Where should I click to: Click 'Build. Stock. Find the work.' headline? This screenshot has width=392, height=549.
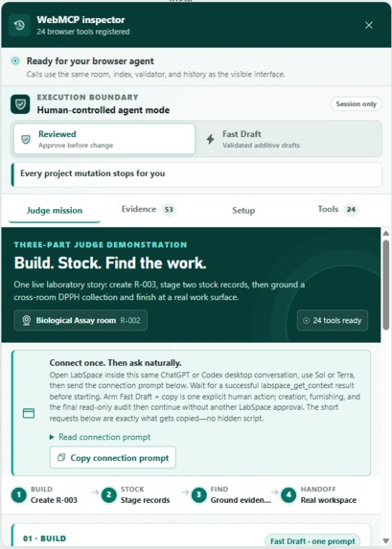point(110,263)
